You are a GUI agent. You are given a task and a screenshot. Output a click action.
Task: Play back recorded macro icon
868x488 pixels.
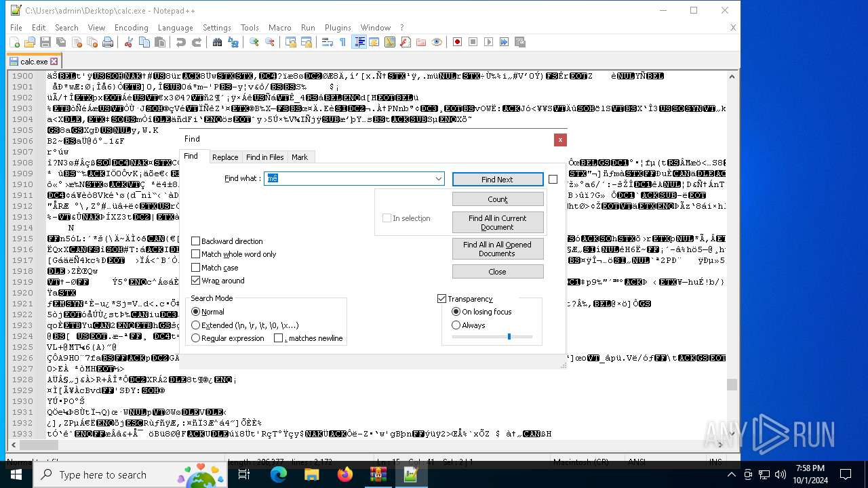click(x=488, y=42)
